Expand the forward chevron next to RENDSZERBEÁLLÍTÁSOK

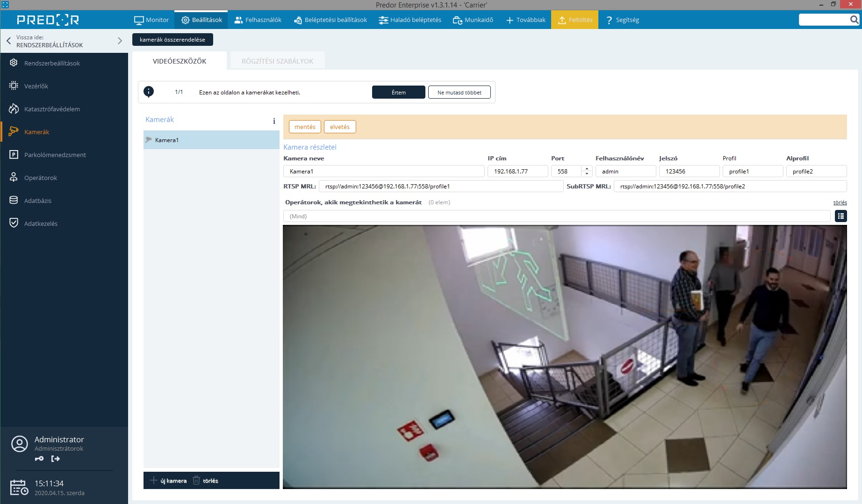coord(120,41)
